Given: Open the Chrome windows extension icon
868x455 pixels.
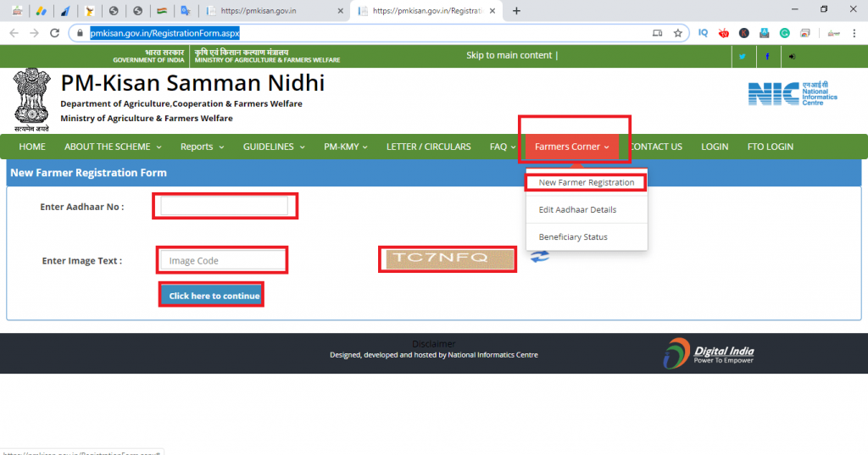Looking at the screenshot, I should click(x=805, y=33).
